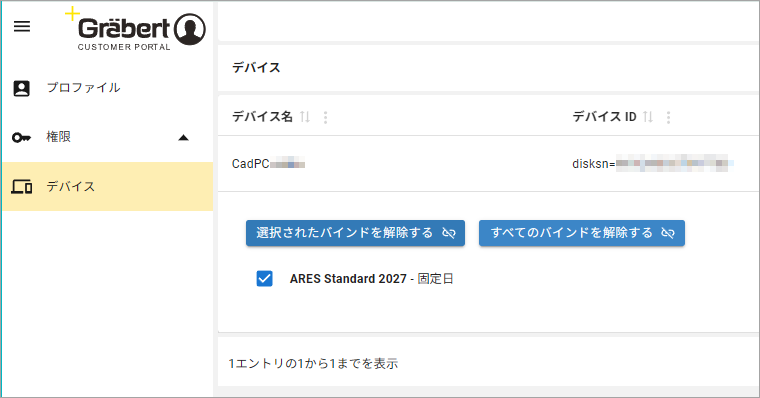The height and width of the screenshot is (398, 760).
Task: Select the プロファイル menu item
Action: point(107,88)
